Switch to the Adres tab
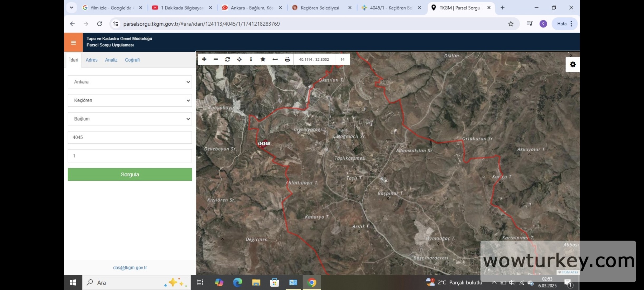Screen dimensions: 644x290 [x=92, y=60]
